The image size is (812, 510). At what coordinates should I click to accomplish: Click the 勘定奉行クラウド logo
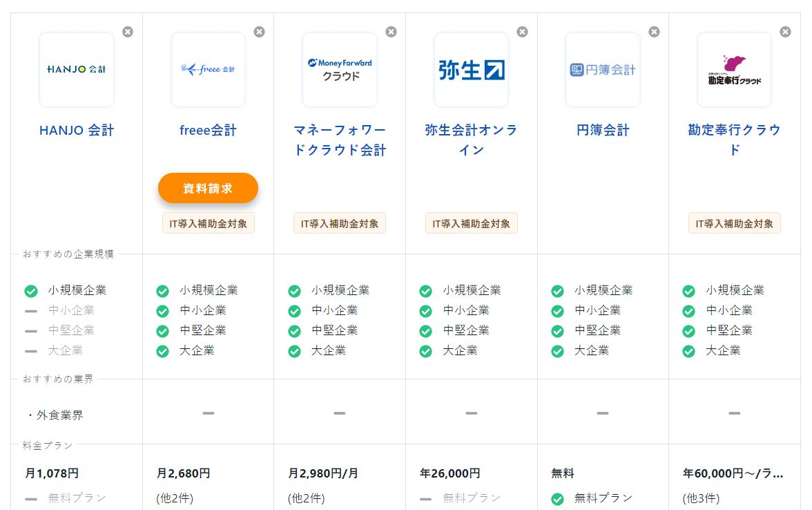(x=734, y=70)
